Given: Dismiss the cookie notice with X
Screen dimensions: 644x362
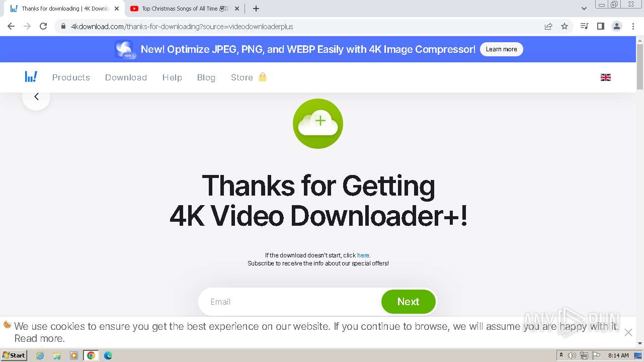Looking at the screenshot, I should click(x=628, y=332).
